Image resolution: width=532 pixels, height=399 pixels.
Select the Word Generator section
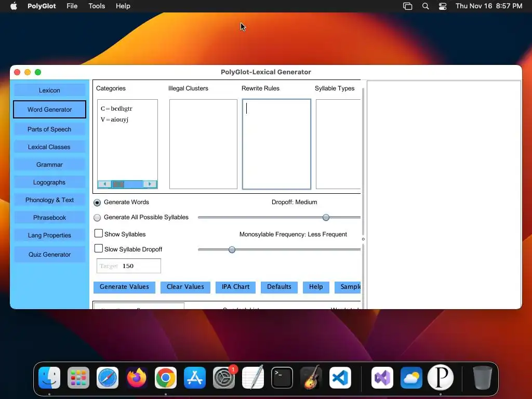tap(49, 109)
